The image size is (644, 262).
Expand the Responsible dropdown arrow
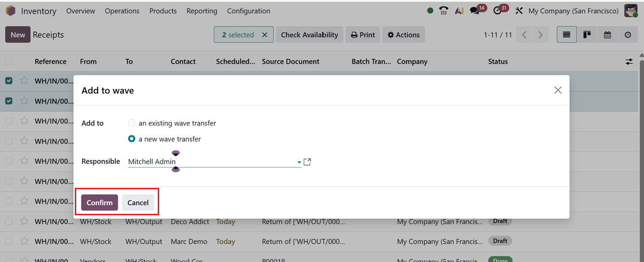tap(299, 162)
